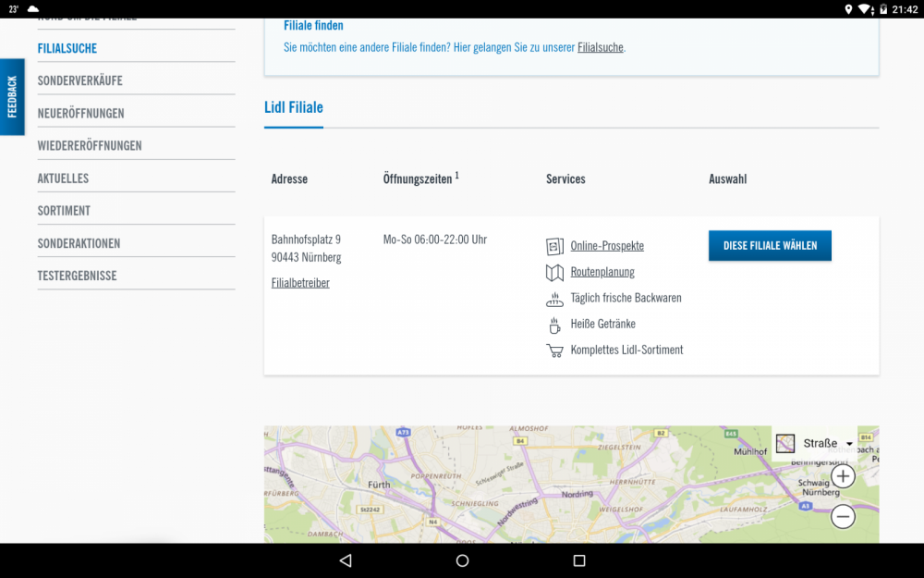Open the Feedback side tab
This screenshot has width=924, height=578.
(x=12, y=97)
